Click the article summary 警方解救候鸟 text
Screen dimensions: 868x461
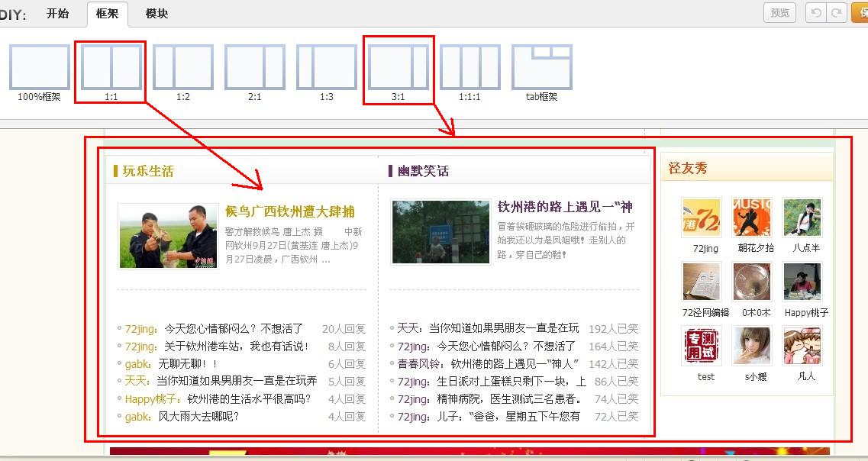tap(293, 245)
